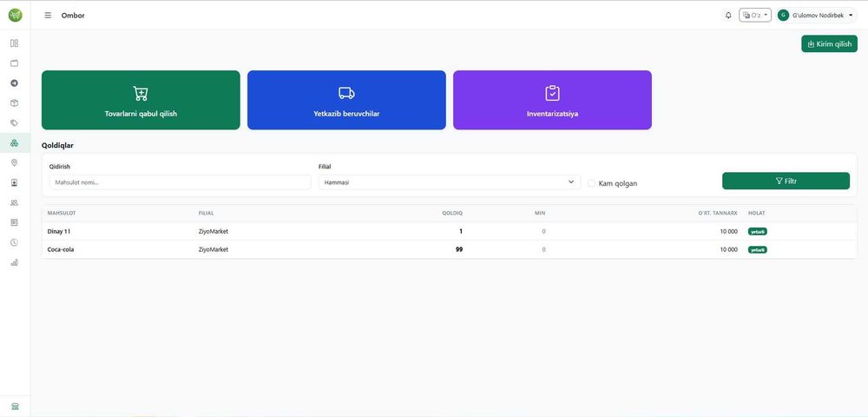Open the Filial Hammasi dropdown
The image size is (868, 417).
pos(450,182)
